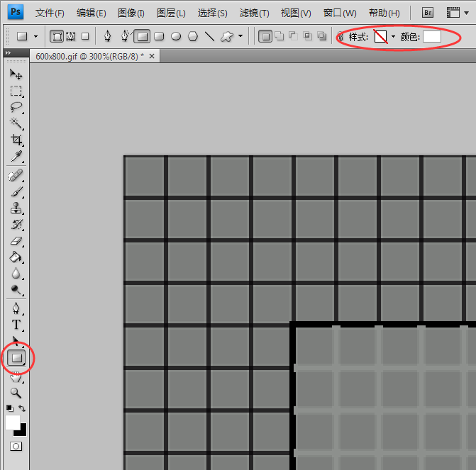Select the Hand tool
This screenshot has height=470, width=476.
(16, 377)
